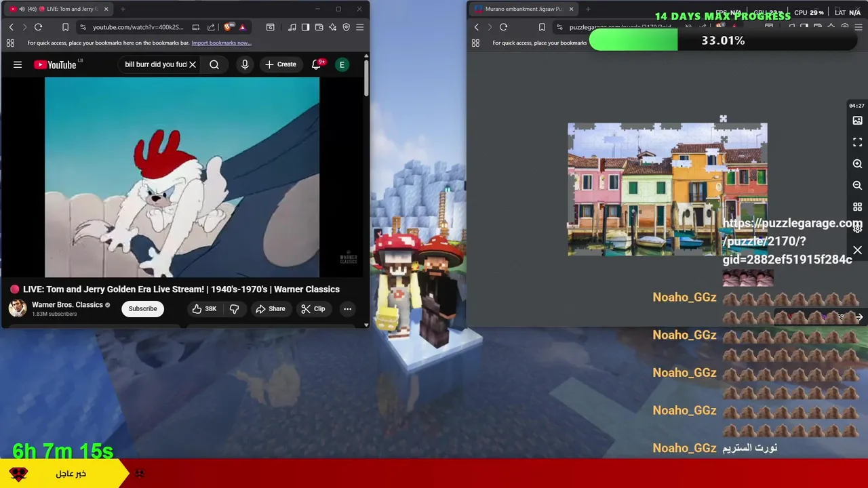
Task: Open Leo AI sparkle icon
Action: pos(332,27)
